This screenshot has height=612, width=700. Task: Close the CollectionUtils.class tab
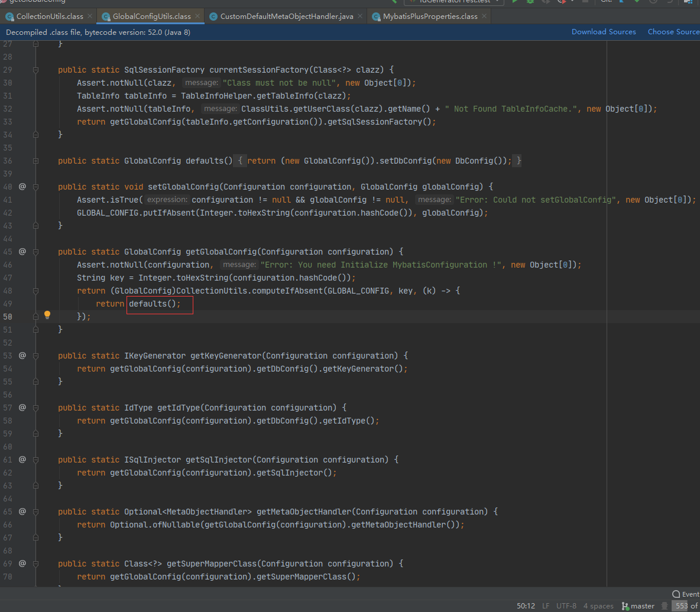click(89, 16)
